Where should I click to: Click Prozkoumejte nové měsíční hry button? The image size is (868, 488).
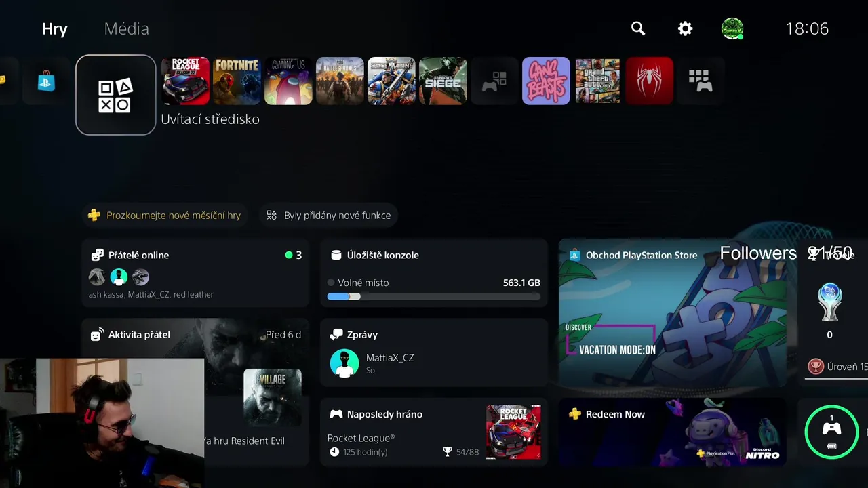[165, 216]
